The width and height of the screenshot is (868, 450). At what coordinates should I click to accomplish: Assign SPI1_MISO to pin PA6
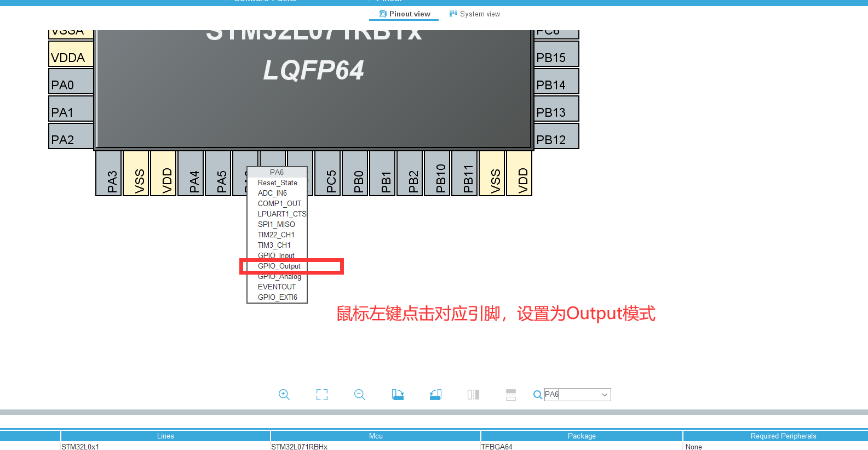coord(277,225)
